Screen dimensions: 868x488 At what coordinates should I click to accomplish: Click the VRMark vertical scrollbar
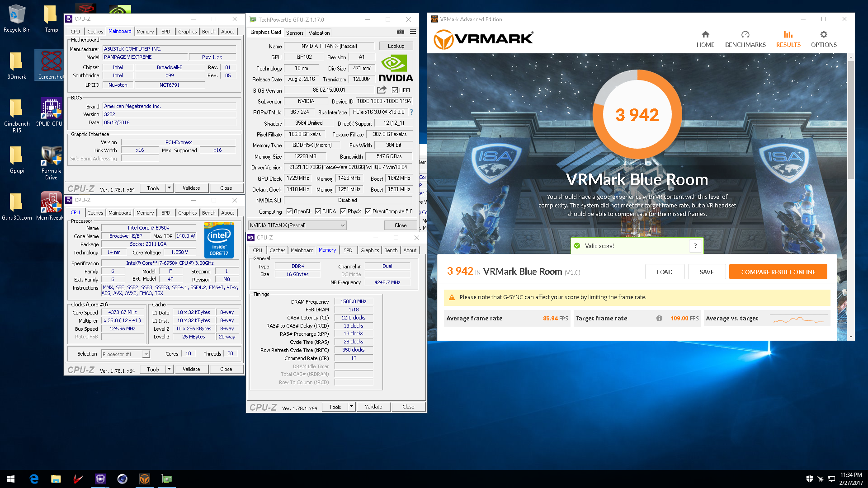tap(851, 120)
